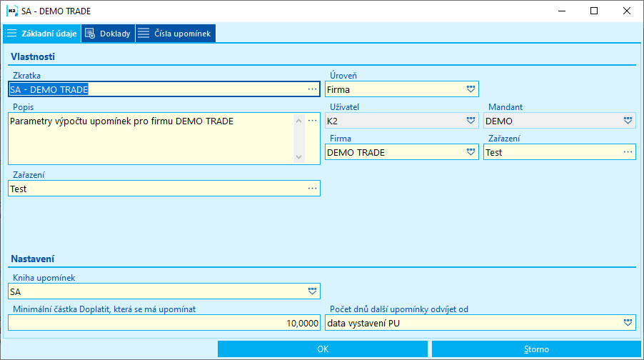Maximize the SA - DEMO TRADE window
The width and height of the screenshot is (644, 360).
coord(594,11)
